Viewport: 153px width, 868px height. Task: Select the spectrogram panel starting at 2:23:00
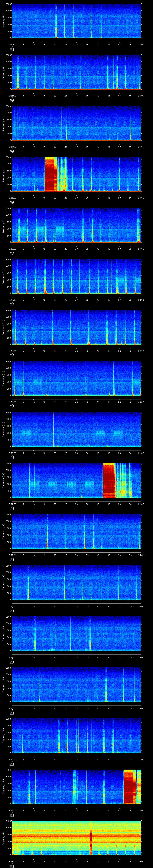click(x=77, y=72)
